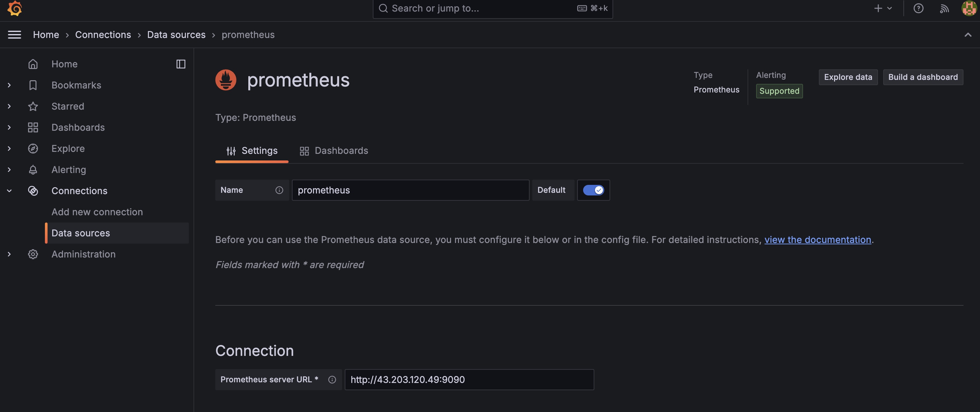
Task: Click the Explore compass icon
Action: [33, 148]
